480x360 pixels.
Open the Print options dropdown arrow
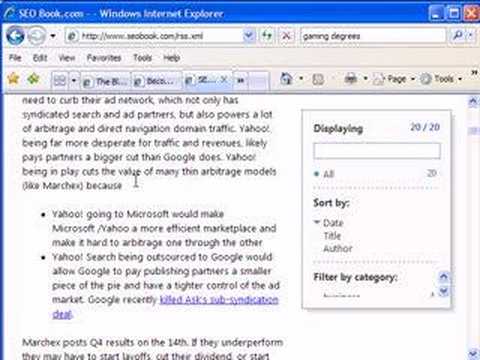coord(365,79)
